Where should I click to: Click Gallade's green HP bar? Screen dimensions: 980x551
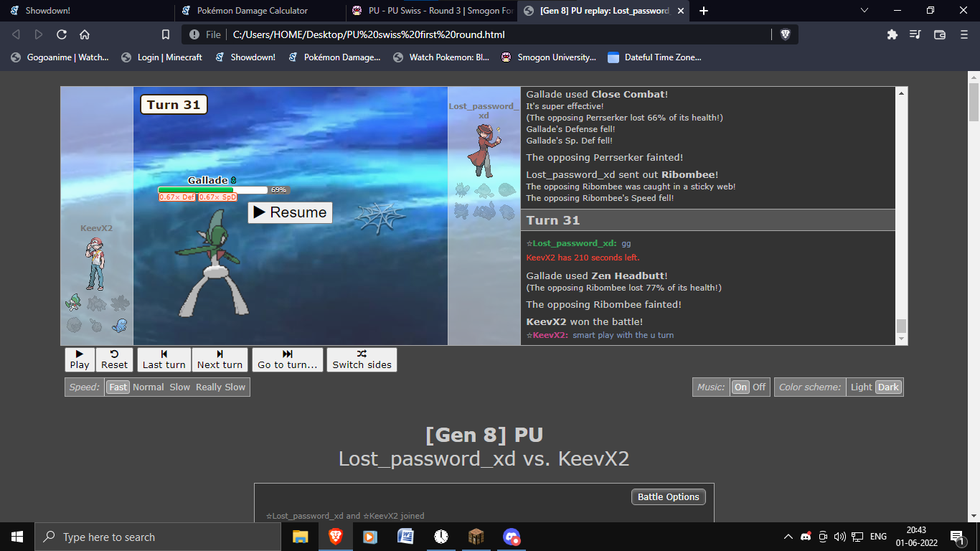tap(213, 190)
